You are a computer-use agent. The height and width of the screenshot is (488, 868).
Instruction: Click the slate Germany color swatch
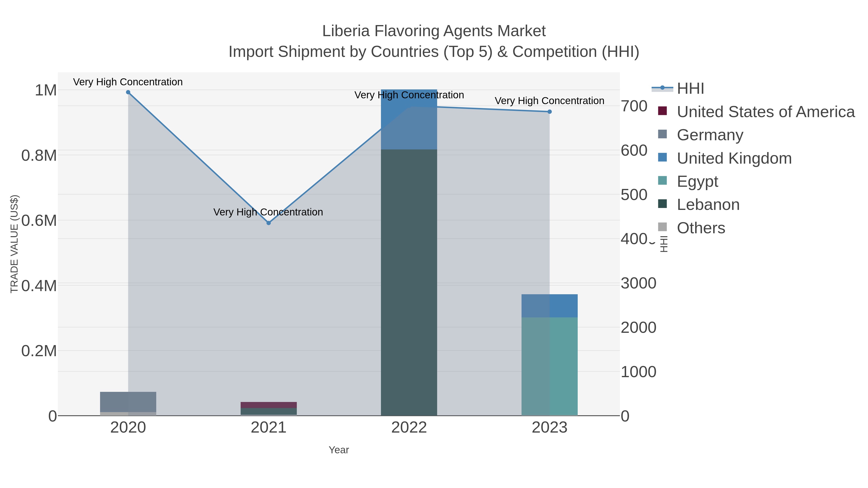[x=663, y=134]
